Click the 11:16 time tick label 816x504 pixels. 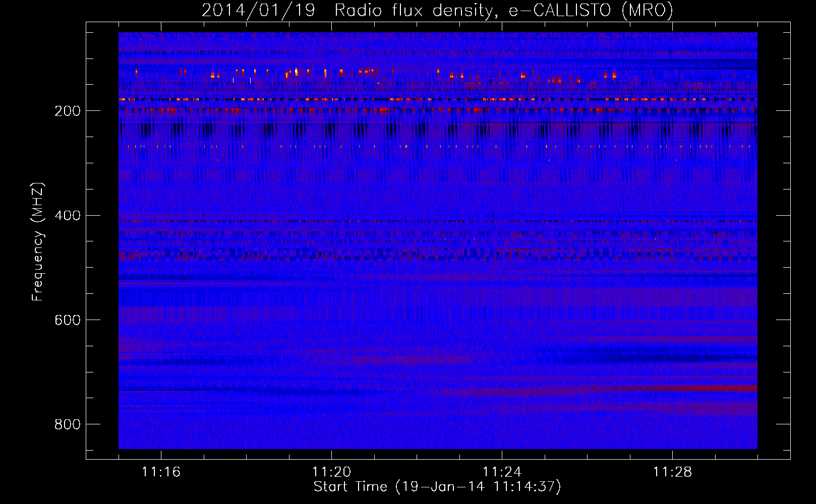(x=161, y=472)
